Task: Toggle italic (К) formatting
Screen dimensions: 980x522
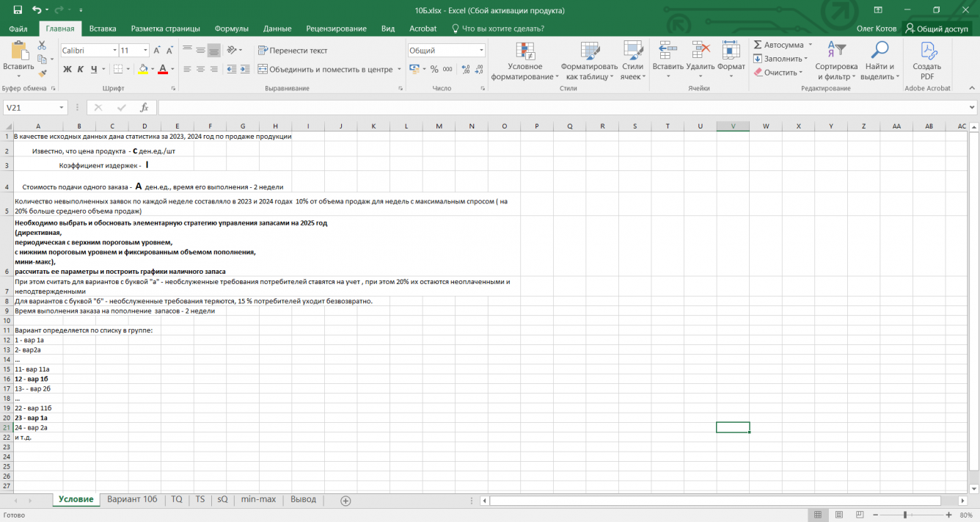Action: pyautogui.click(x=81, y=69)
